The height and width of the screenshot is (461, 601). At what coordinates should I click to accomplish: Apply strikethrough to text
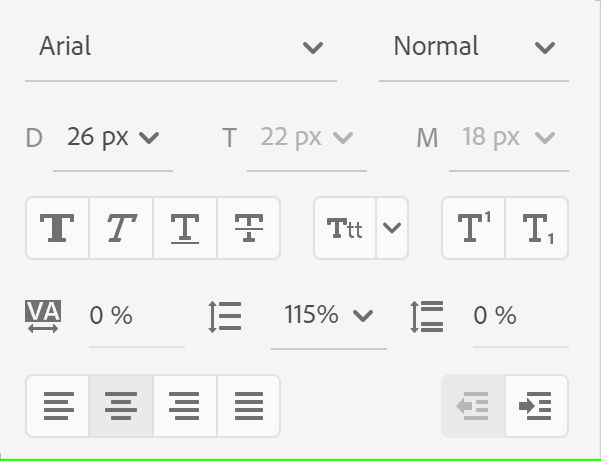(248, 228)
